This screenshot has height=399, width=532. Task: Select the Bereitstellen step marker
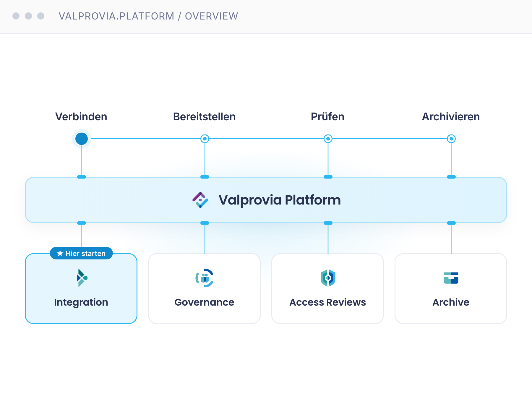tap(205, 139)
